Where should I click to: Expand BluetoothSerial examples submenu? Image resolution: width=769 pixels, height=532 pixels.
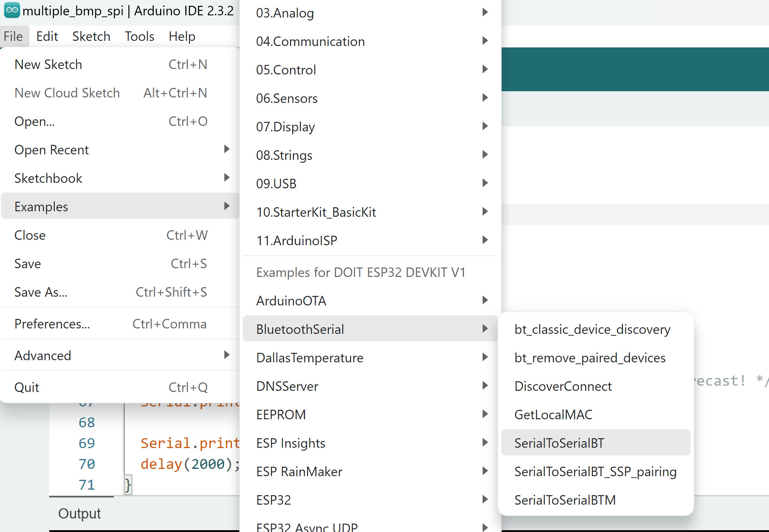[370, 329]
